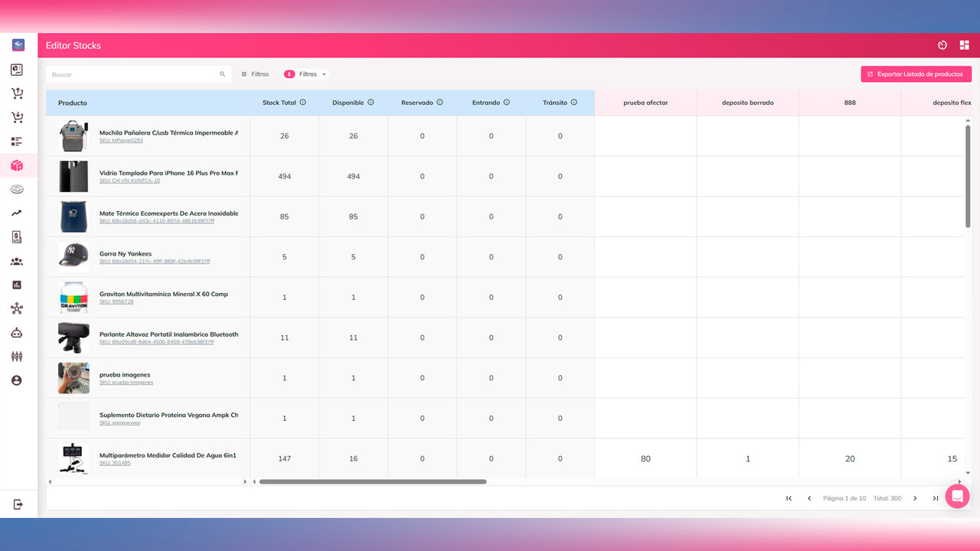The height and width of the screenshot is (551, 980).
Task: Click the horizontal scrollbar under the table
Action: tap(373, 481)
